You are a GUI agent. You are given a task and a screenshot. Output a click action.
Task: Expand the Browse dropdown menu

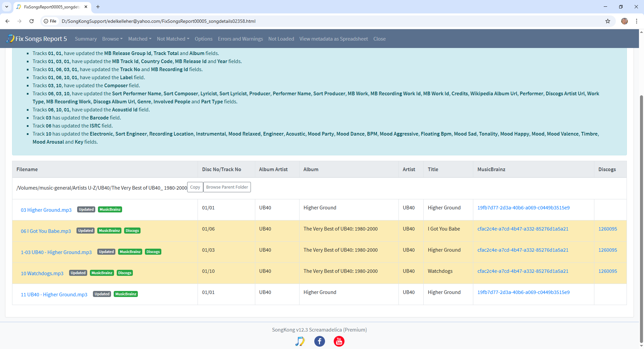point(112,39)
